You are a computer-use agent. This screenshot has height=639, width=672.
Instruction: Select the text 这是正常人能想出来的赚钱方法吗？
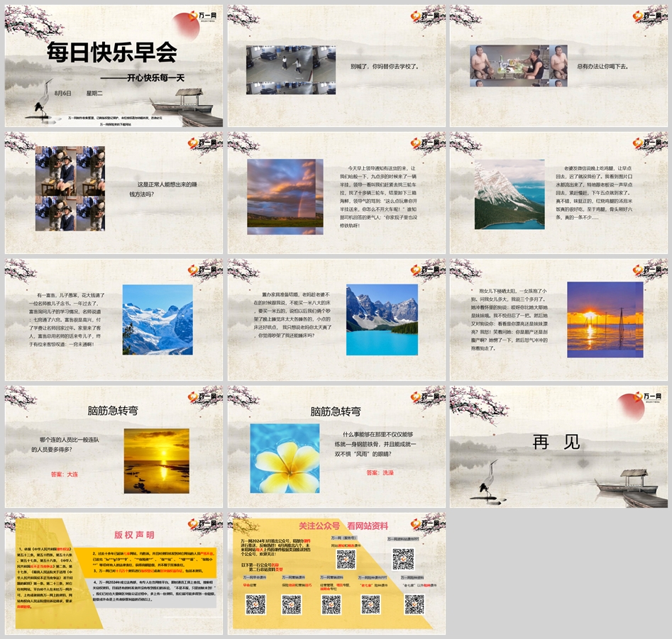pyautogui.click(x=163, y=189)
